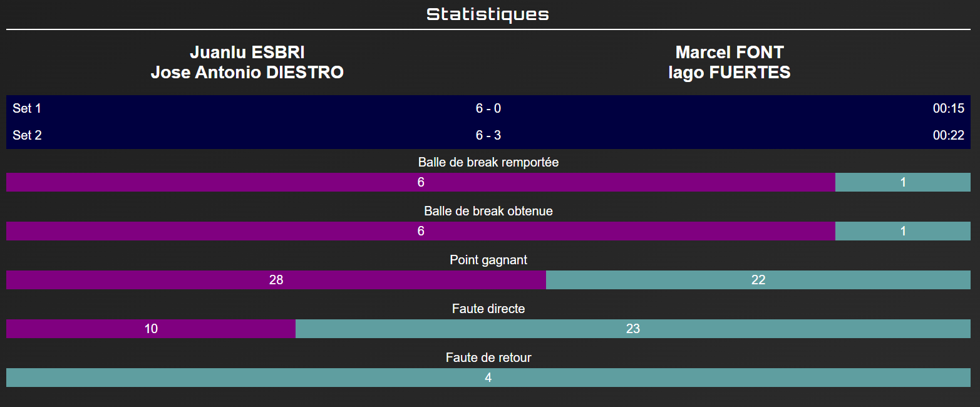980x407 pixels.
Task: Select the Set 1 row label
Action: [27, 108]
